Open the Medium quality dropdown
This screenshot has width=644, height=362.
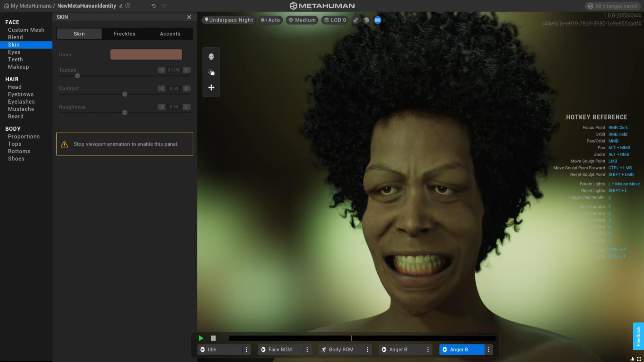click(302, 20)
